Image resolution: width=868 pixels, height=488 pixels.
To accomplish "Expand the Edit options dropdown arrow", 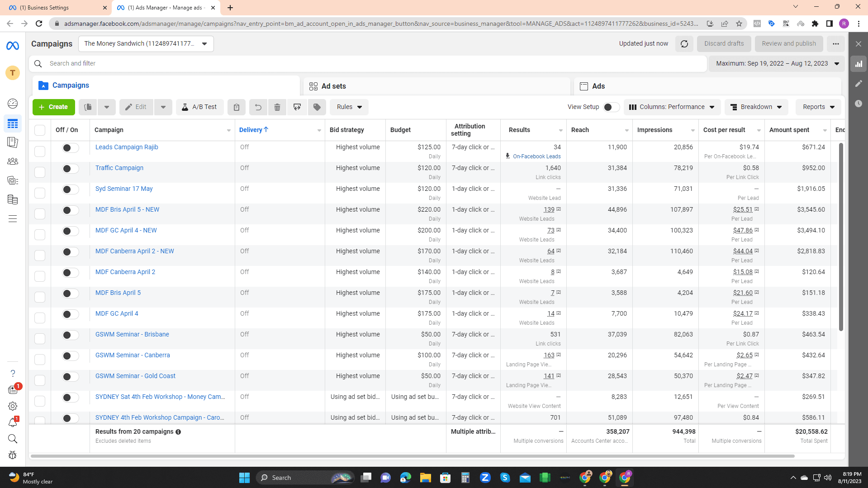I will click(163, 107).
